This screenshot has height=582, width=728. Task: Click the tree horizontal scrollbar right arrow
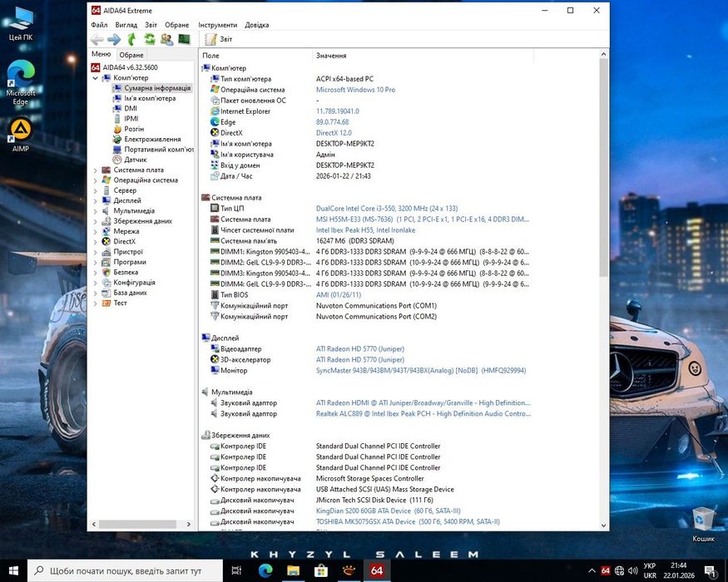click(189, 524)
